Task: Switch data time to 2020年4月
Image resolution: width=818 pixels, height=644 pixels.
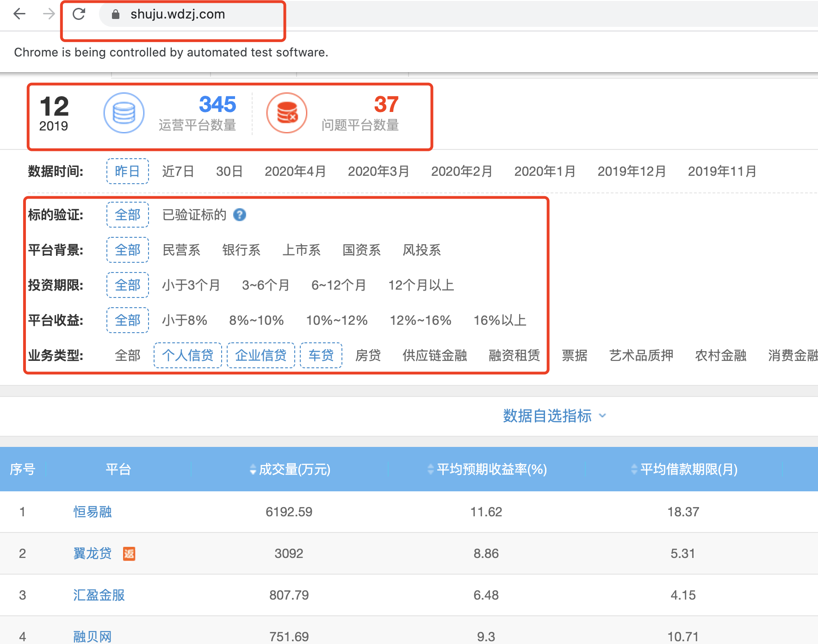Action: [295, 171]
